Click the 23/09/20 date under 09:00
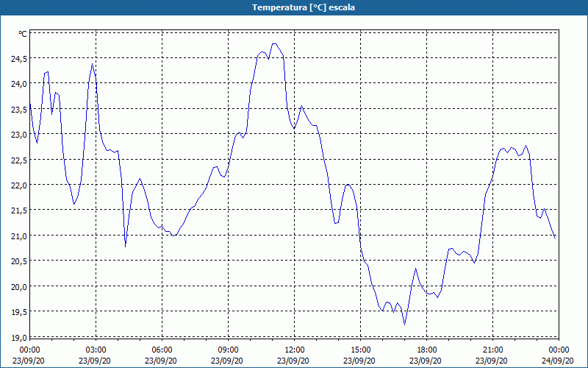Viewport: 588px width, 368px height. (x=227, y=361)
